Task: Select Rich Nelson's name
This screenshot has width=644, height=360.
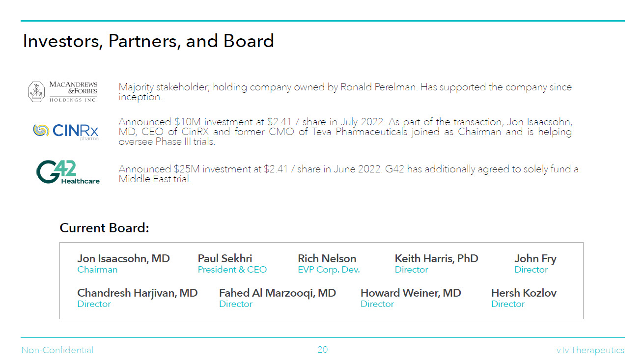Action: (327, 259)
